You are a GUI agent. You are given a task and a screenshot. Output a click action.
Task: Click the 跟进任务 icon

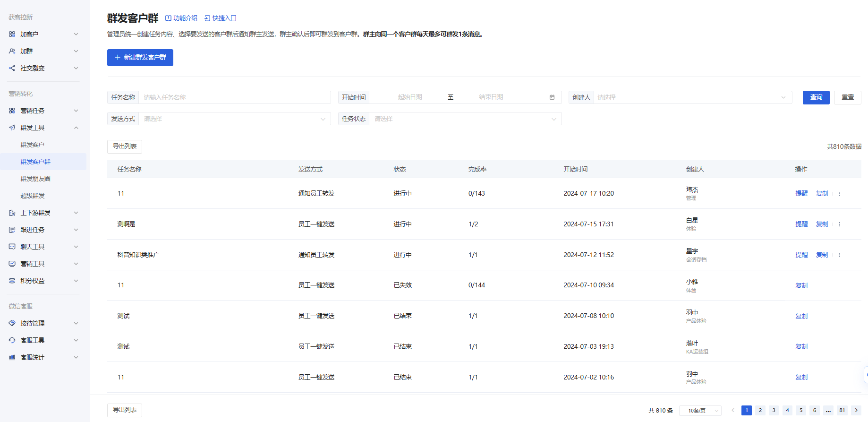12,230
